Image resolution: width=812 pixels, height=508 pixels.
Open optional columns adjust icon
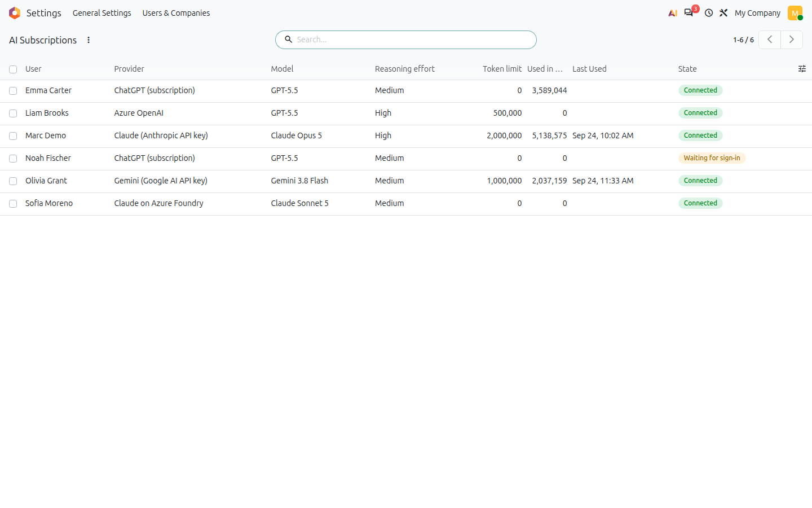[x=802, y=69]
